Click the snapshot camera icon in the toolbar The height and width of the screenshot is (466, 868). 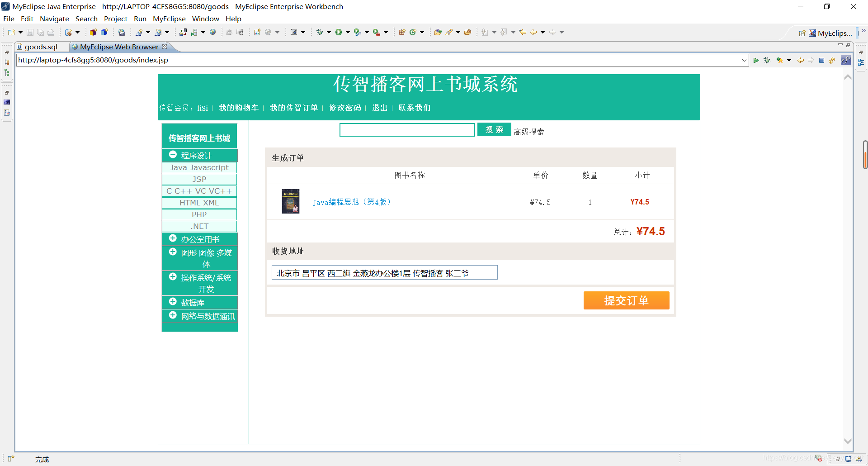295,32
